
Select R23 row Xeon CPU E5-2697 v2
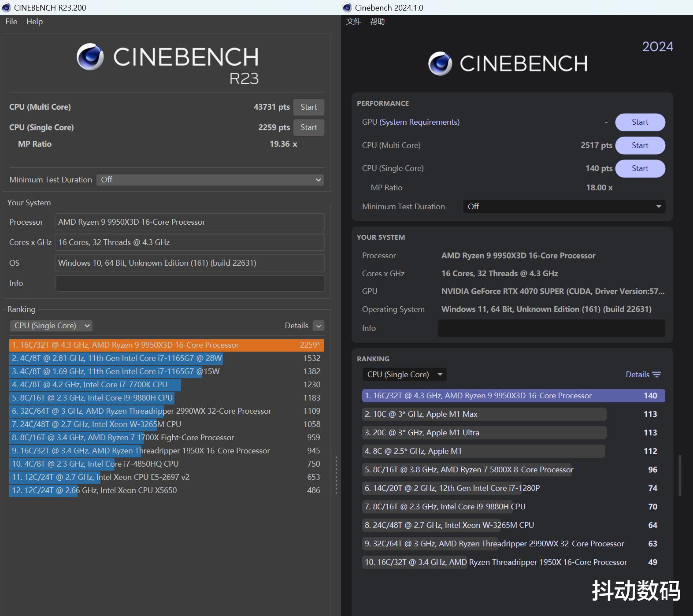(x=167, y=477)
